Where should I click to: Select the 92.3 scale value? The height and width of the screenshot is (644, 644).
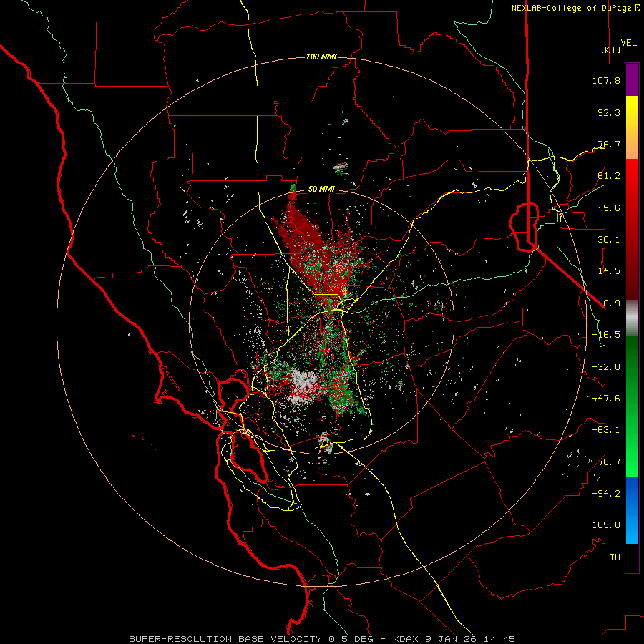point(609,112)
